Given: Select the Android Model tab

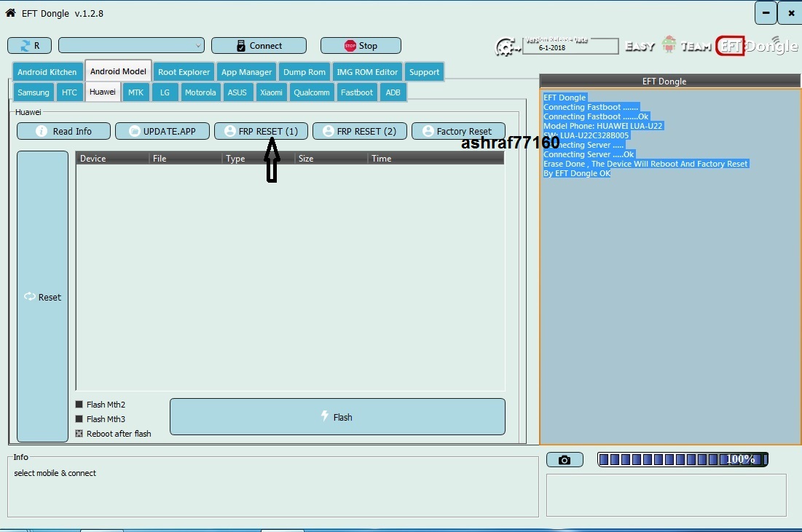Looking at the screenshot, I should click(118, 71).
